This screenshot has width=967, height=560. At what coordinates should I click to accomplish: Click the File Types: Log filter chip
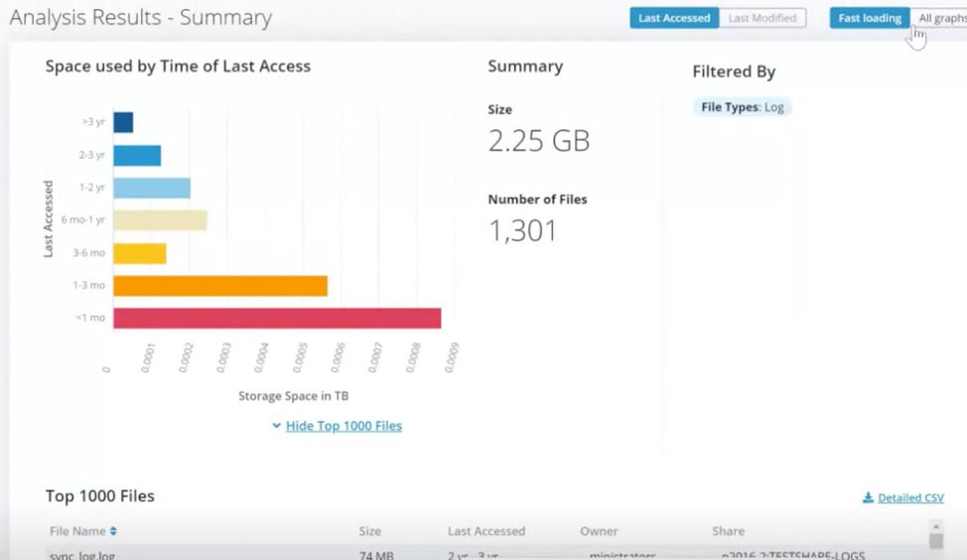point(743,107)
